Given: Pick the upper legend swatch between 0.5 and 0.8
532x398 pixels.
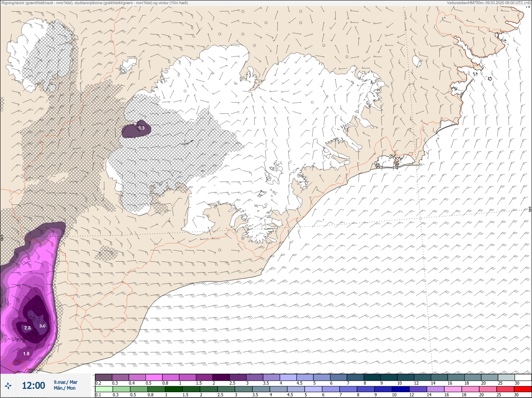Looking at the screenshot, I should coord(154,377).
